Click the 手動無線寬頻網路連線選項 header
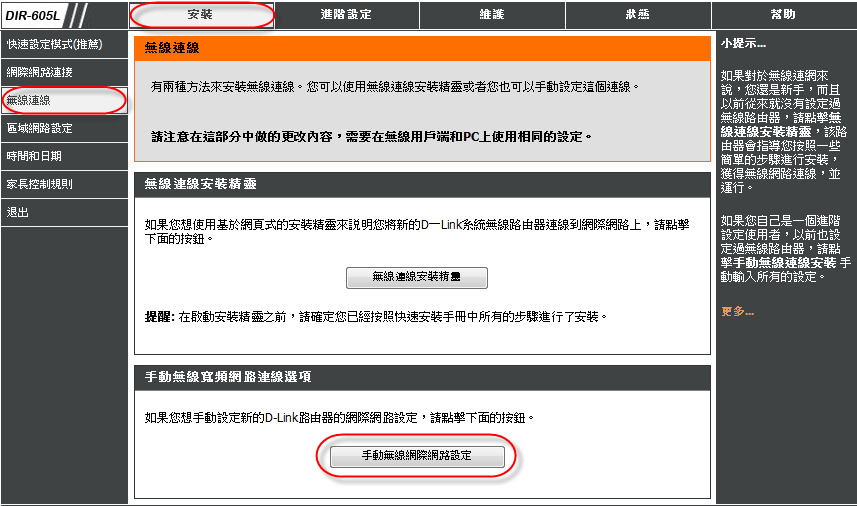The width and height of the screenshot is (857, 506). click(228, 377)
